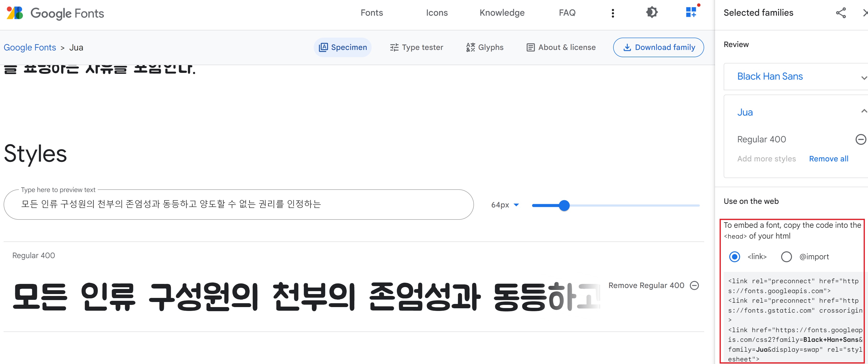Click Remove all in the Jua card
Viewport: 868px width, 364px height.
(x=828, y=158)
